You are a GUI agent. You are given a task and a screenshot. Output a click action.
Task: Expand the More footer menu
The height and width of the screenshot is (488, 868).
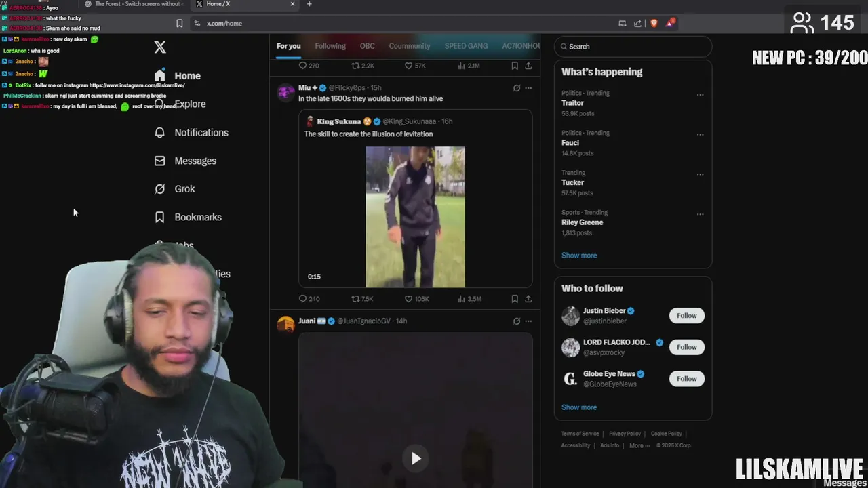[x=639, y=445]
